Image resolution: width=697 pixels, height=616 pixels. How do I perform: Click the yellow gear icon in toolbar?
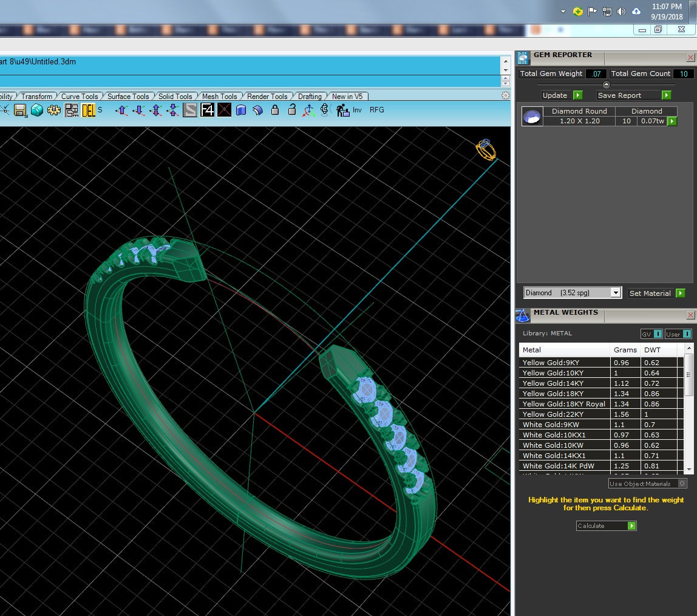coord(54,110)
